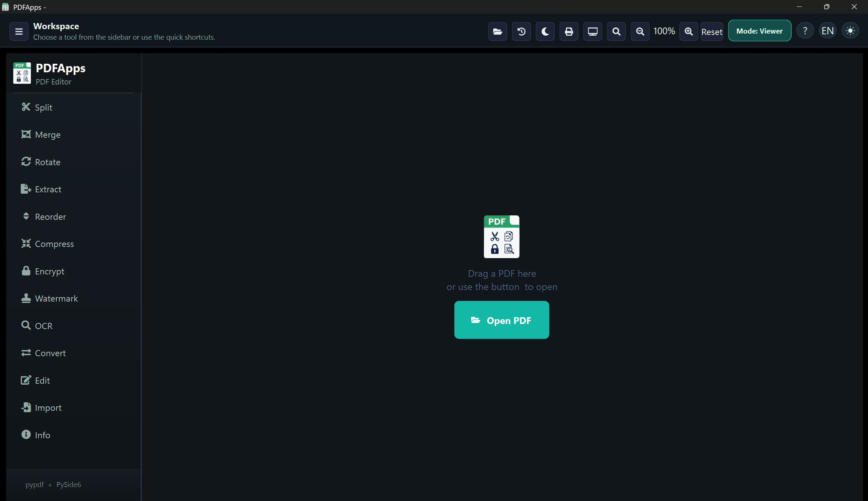Click the PDFApps logo in the sidebar header
The image size is (868, 501).
(22, 73)
